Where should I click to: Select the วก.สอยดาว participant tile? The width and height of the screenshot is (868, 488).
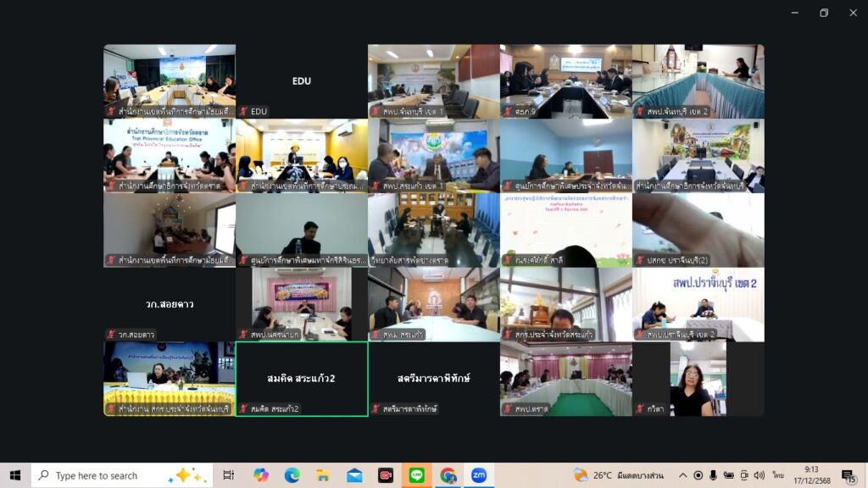tap(170, 304)
